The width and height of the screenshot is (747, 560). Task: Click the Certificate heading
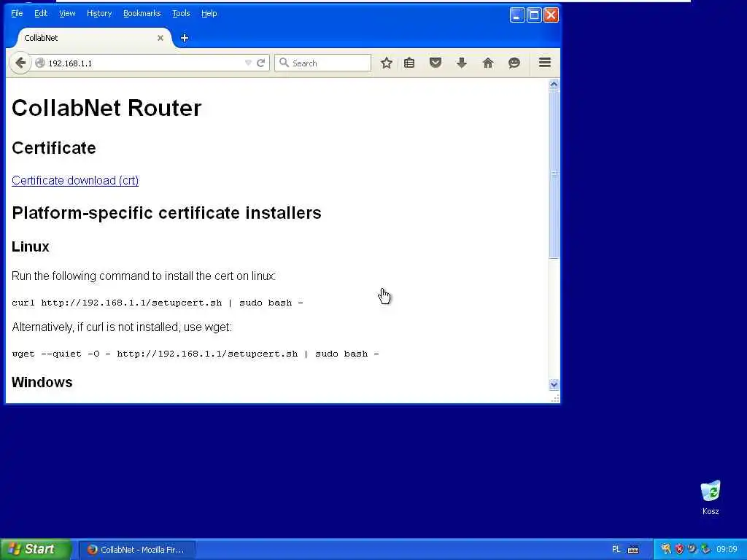point(54,148)
